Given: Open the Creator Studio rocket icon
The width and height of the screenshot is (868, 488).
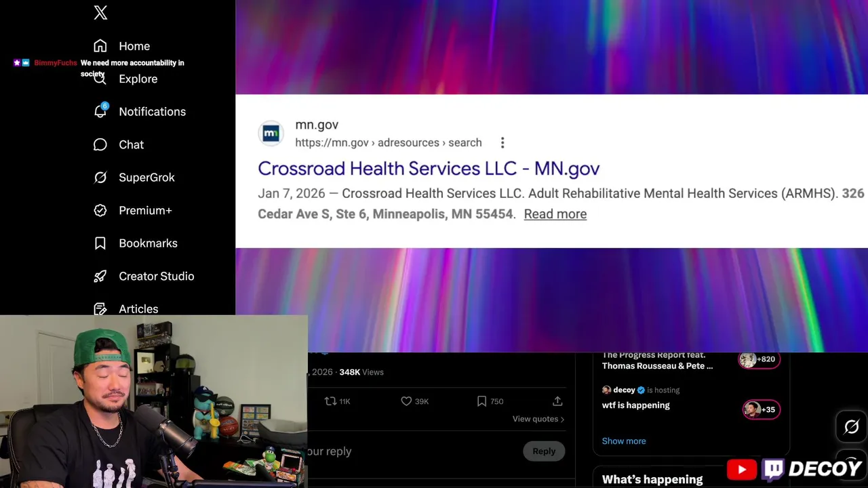Looking at the screenshot, I should point(100,276).
